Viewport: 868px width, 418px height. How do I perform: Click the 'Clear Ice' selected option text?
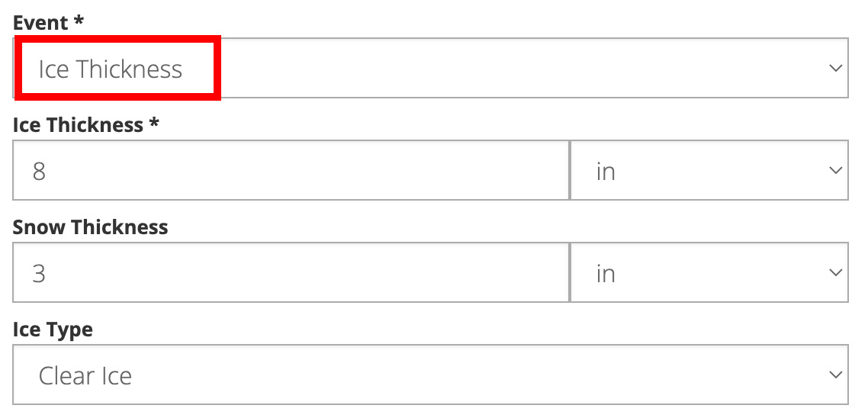click(85, 376)
